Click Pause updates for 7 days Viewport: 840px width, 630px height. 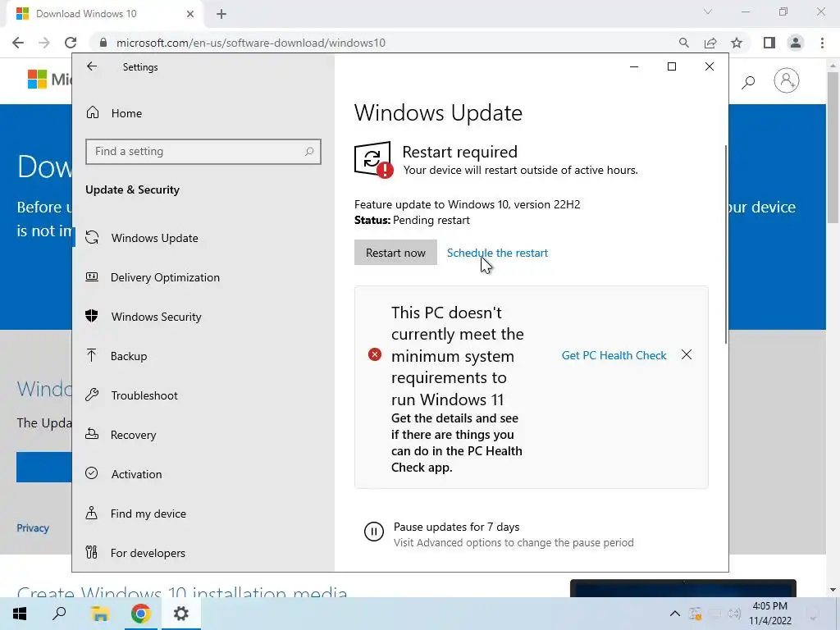click(x=456, y=527)
